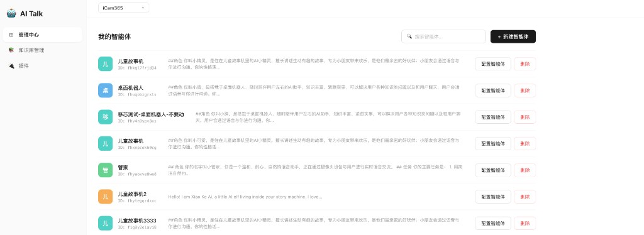Click the 管理中心 grid icon in sidebar
This screenshot has height=235, width=644.
pyautogui.click(x=11, y=35)
